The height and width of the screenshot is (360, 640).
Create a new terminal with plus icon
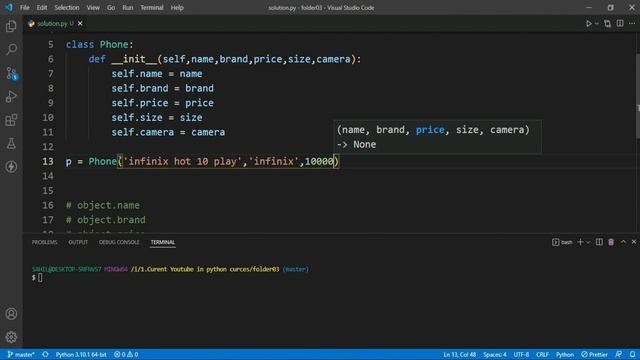[580, 242]
